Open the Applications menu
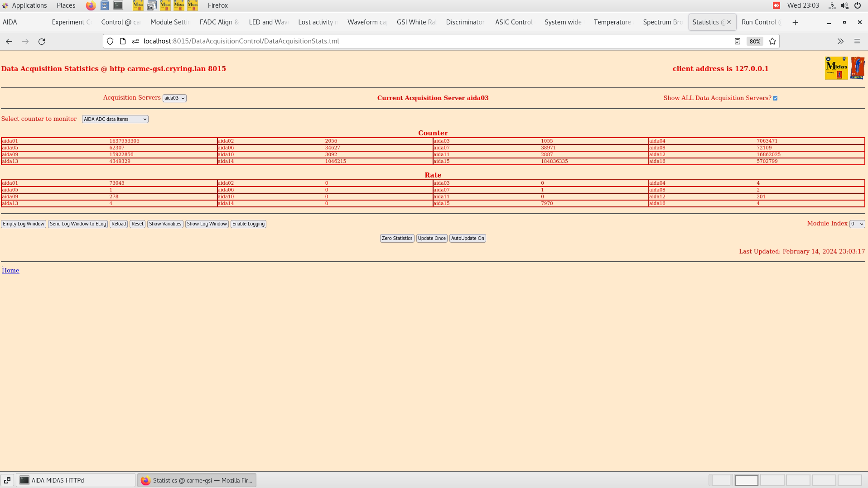 [29, 5]
